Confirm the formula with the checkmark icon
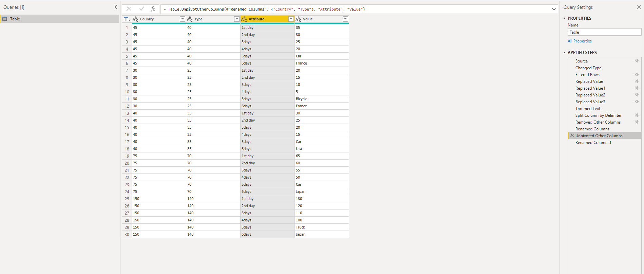644x274 pixels. click(x=141, y=9)
